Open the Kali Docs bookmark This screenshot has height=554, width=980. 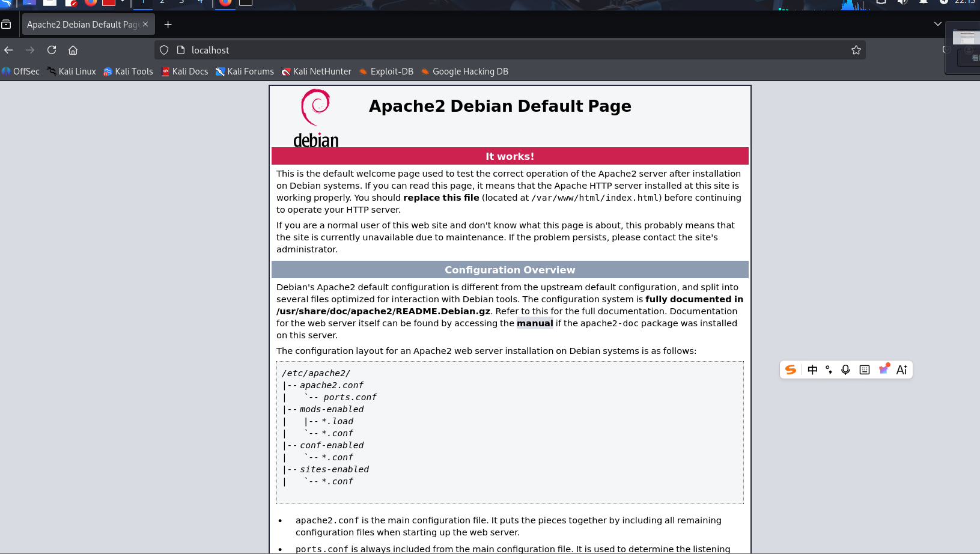184,72
